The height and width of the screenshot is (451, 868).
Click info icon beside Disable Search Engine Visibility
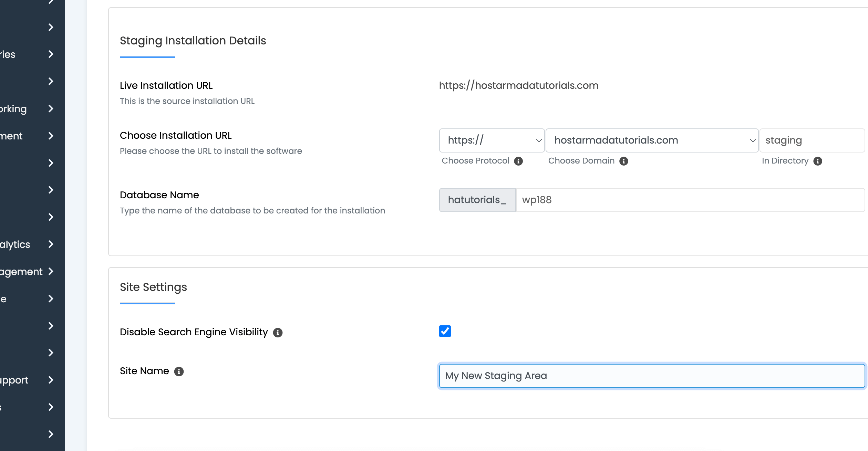(278, 333)
